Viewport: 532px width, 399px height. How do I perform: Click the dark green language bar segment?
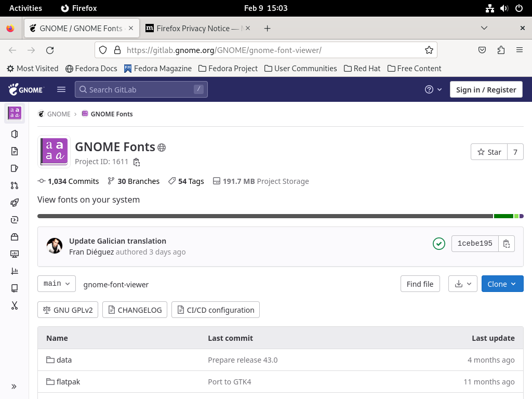pos(503,216)
